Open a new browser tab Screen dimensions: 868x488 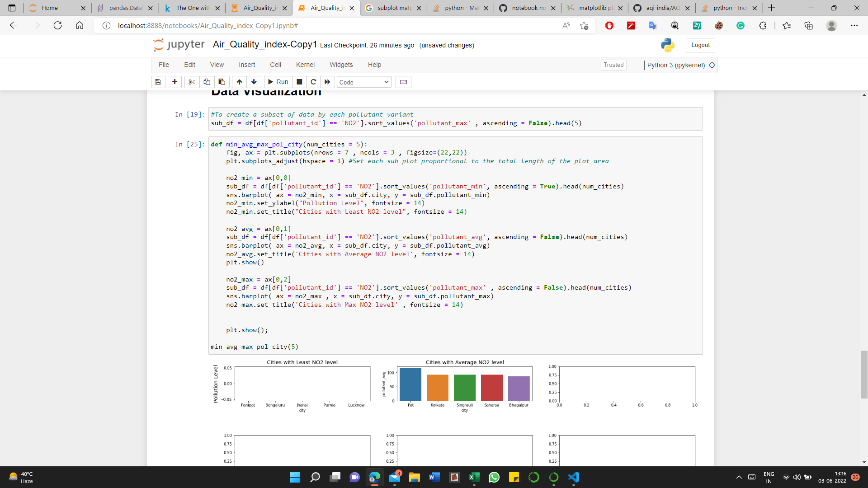click(x=771, y=8)
